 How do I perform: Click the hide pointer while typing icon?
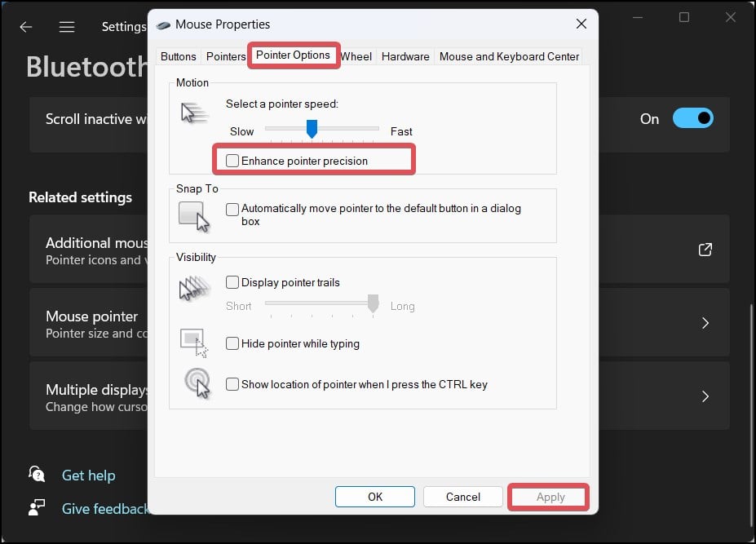pyautogui.click(x=194, y=343)
